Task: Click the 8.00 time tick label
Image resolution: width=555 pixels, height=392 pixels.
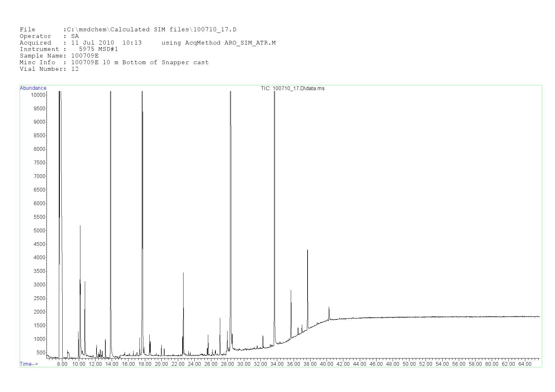Action: point(62,364)
